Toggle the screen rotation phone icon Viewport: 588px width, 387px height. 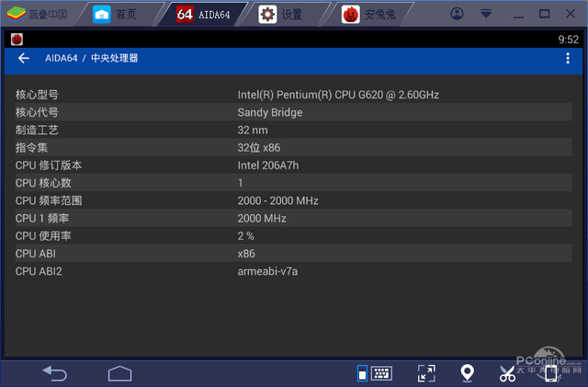(x=362, y=373)
